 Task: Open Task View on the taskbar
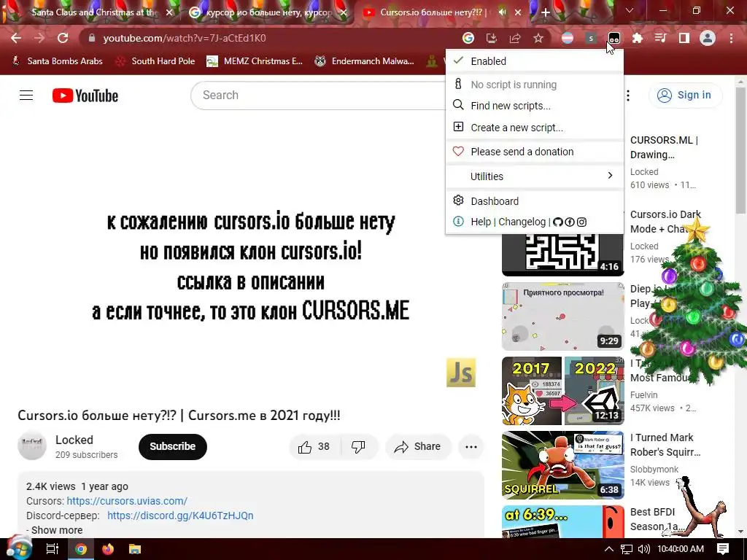pos(53,549)
